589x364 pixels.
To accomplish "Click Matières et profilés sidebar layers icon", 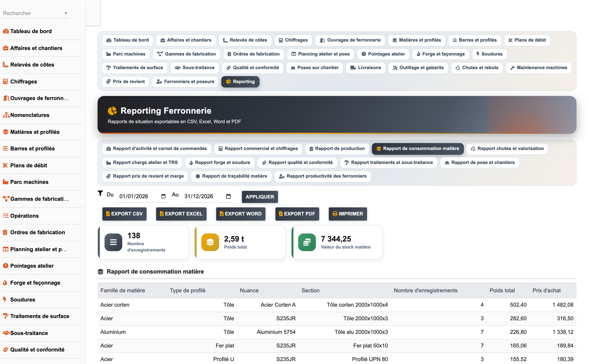I will pos(6,132).
